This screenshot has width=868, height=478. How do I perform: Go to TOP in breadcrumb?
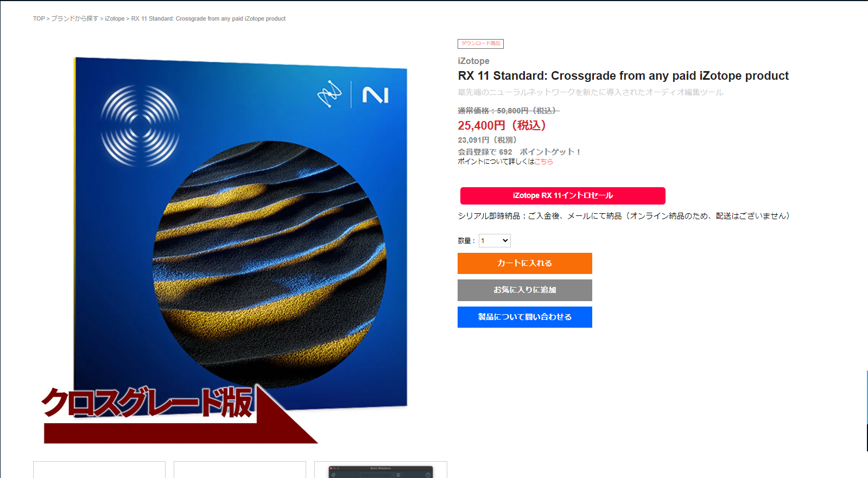click(39, 18)
